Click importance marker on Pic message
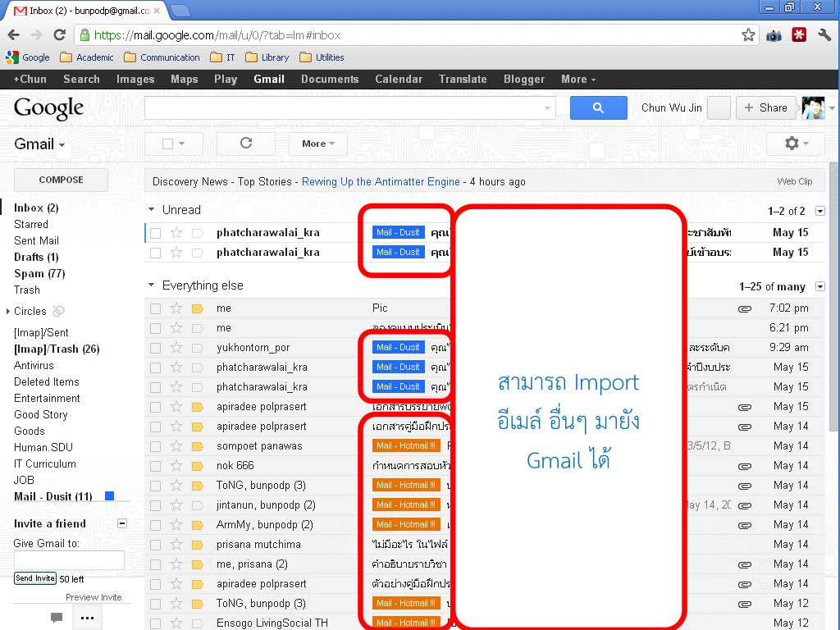This screenshot has width=840, height=630. click(197, 308)
